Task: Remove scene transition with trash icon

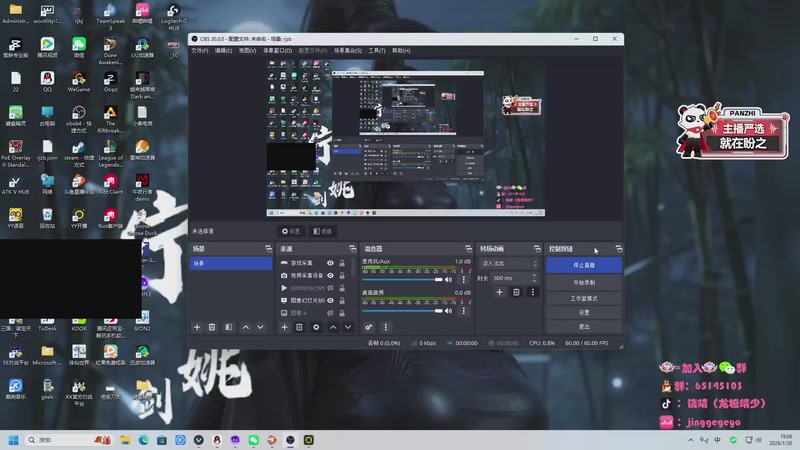Action: (516, 292)
